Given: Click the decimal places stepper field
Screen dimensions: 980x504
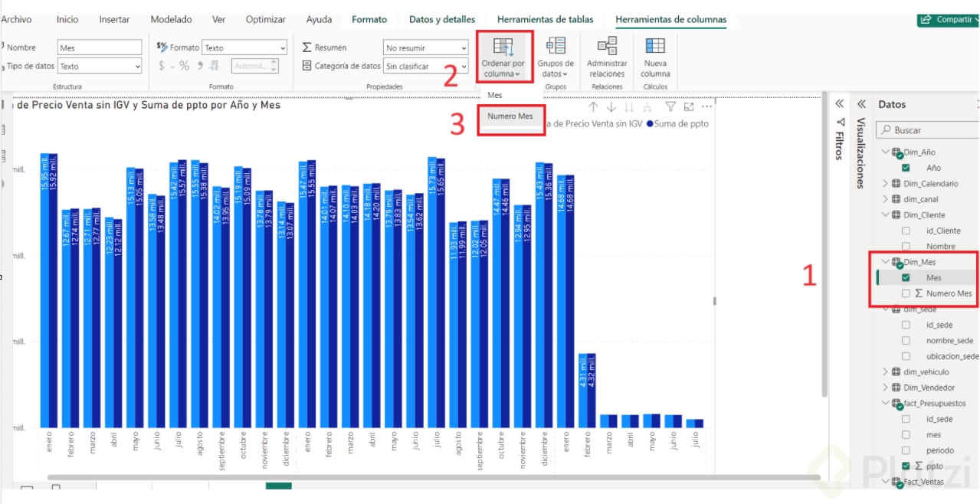Looking at the screenshot, I should click(255, 67).
